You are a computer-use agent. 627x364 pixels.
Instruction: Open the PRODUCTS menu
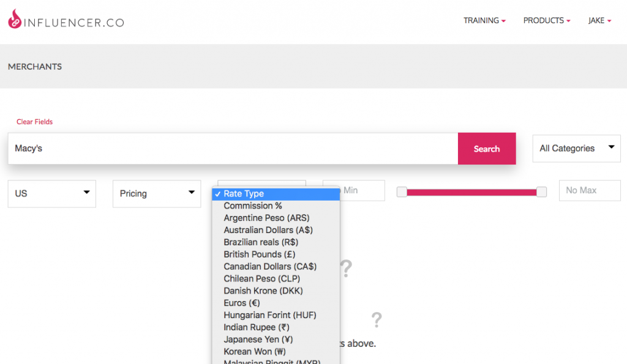(547, 20)
